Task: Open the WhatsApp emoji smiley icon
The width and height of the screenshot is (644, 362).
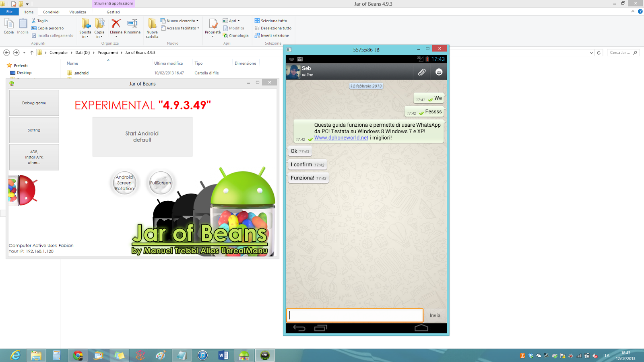Action: [439, 72]
